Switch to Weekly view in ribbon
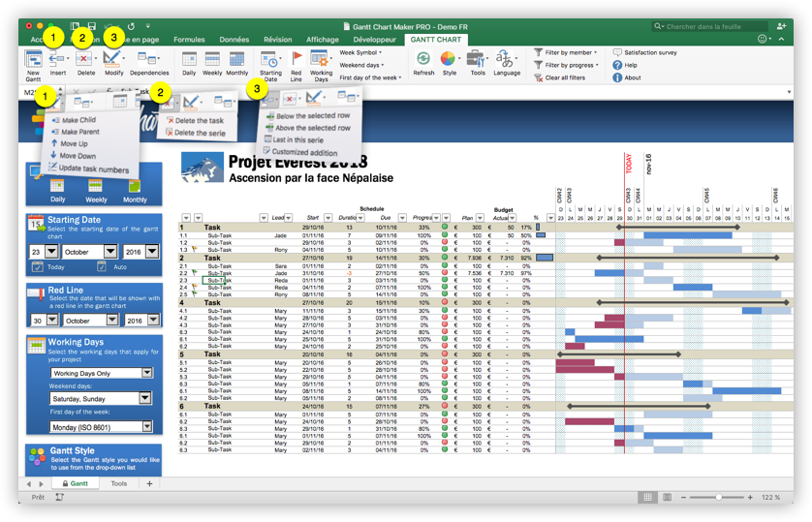Viewport: 812px width, 522px height. [x=212, y=59]
